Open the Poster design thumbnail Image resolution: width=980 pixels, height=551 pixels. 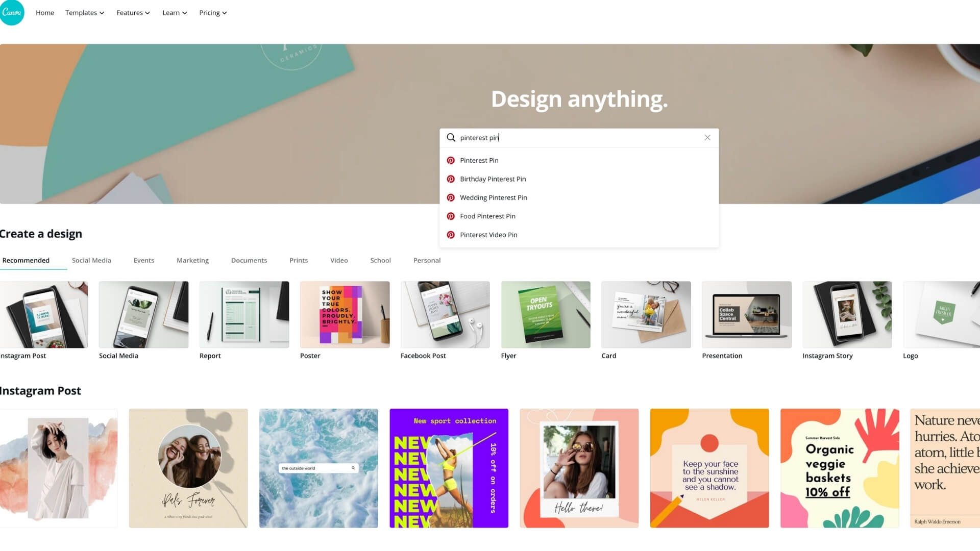pyautogui.click(x=345, y=315)
